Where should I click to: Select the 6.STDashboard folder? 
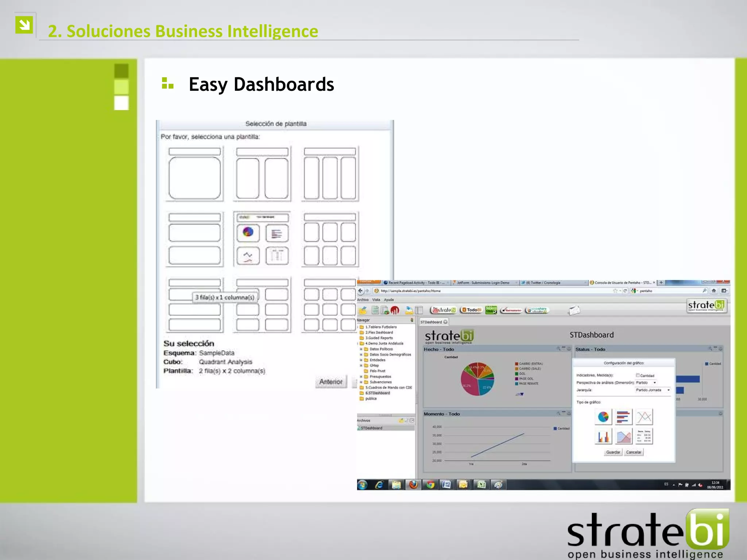(375, 393)
